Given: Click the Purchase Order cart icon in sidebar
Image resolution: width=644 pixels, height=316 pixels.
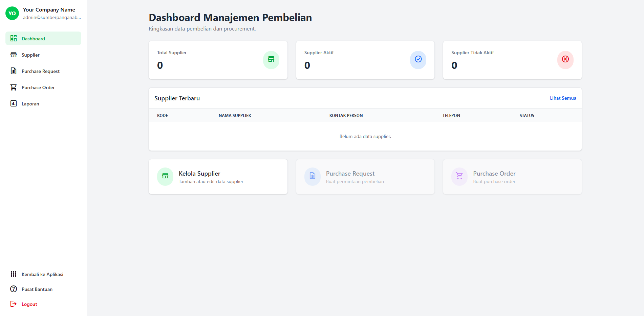Looking at the screenshot, I should tap(14, 87).
